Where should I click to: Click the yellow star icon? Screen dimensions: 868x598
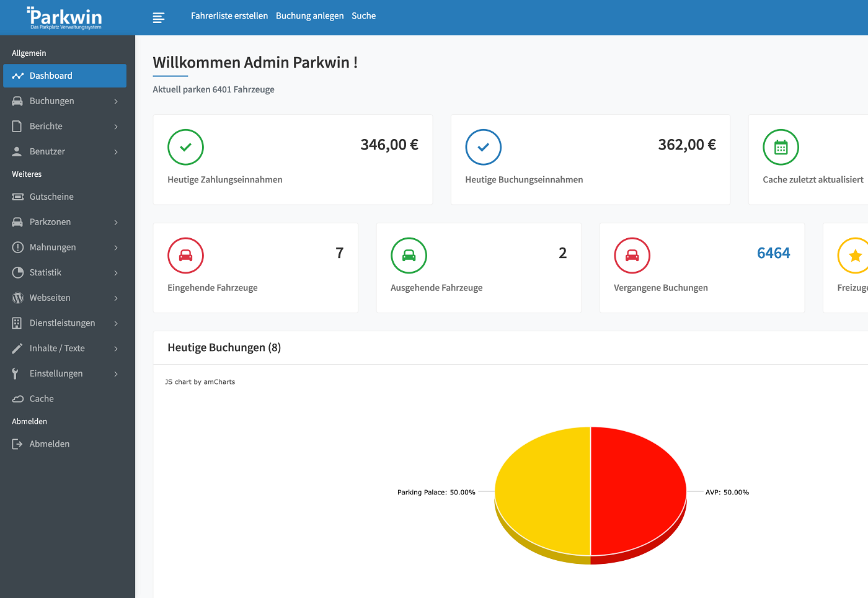coord(855,256)
